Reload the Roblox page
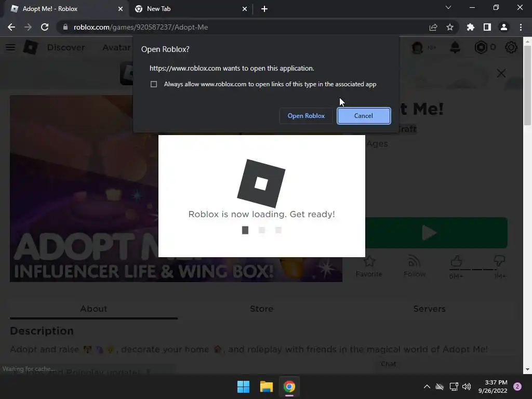The image size is (532, 399). tap(45, 27)
